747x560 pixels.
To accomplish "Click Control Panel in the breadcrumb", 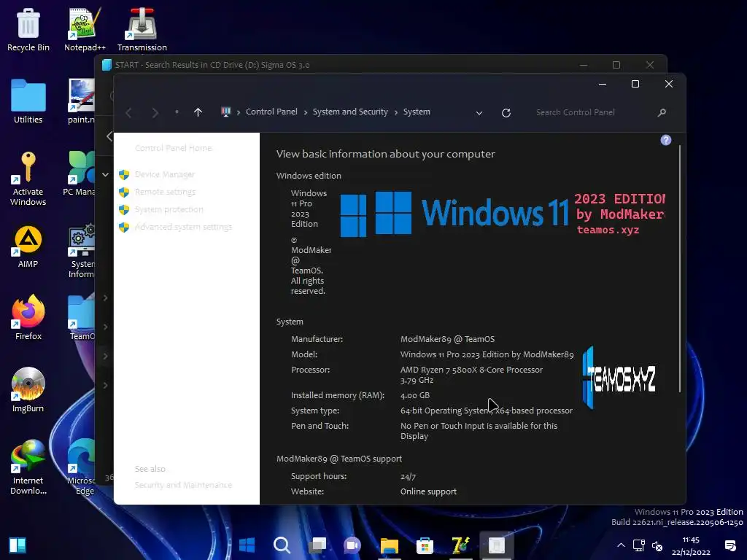I will (271, 112).
